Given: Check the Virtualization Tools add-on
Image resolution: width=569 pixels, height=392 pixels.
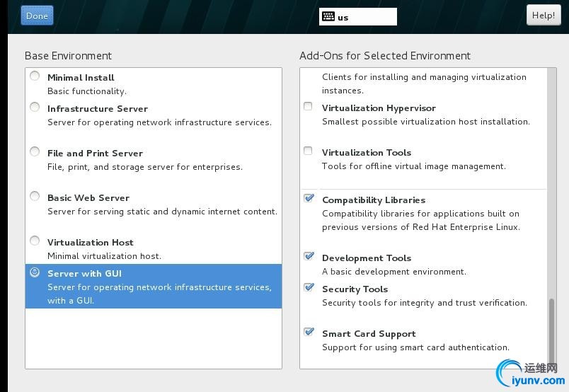Looking at the screenshot, I should pos(308,151).
